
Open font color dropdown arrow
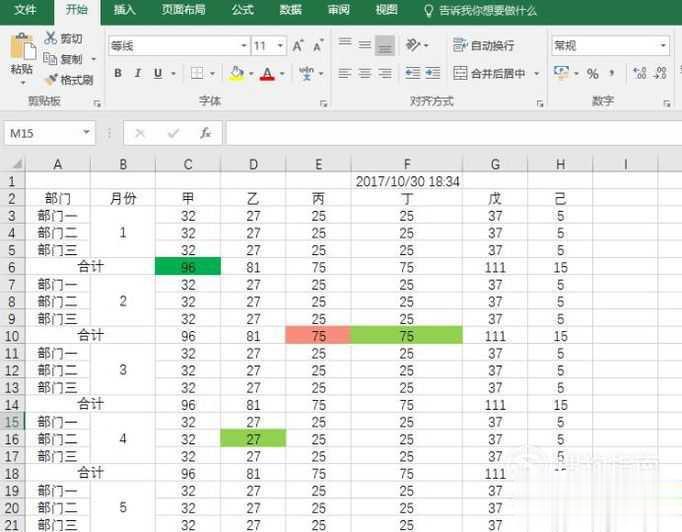coord(282,74)
